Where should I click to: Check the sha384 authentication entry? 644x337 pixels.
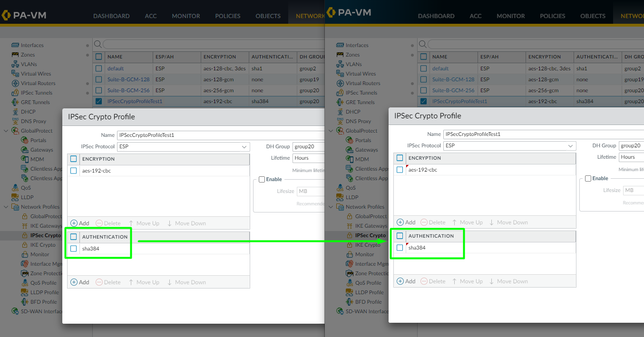tap(74, 248)
